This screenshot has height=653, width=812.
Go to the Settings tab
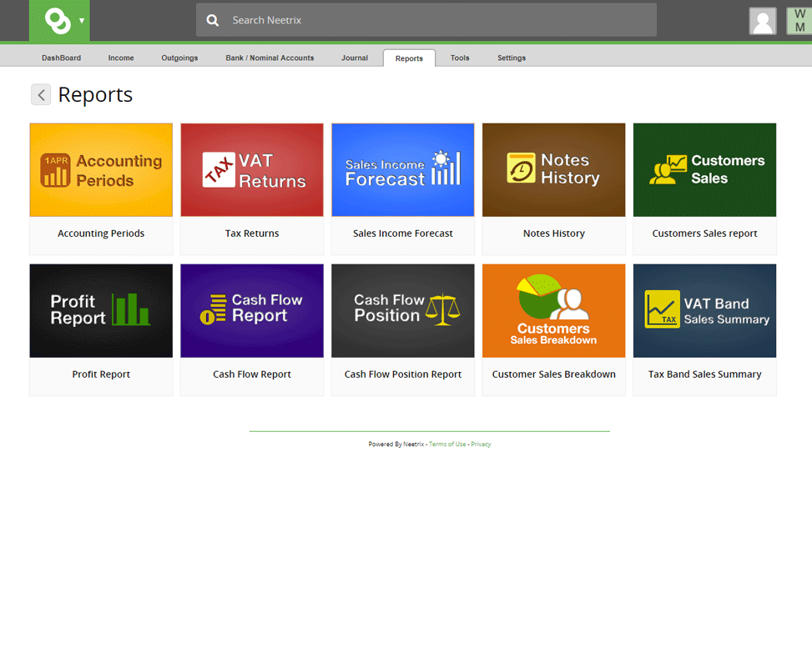511,58
